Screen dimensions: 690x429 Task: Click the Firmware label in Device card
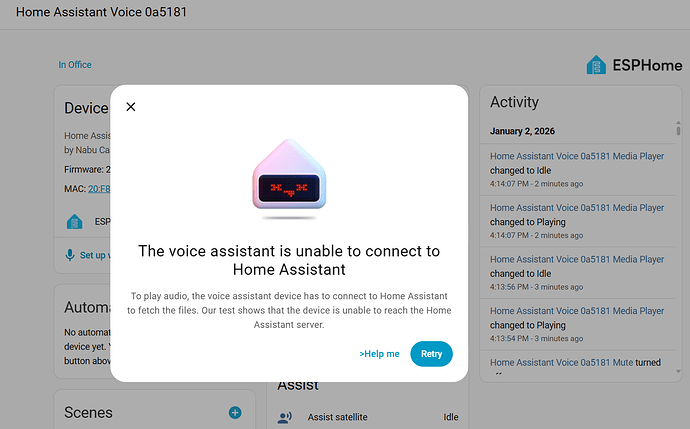pos(85,169)
